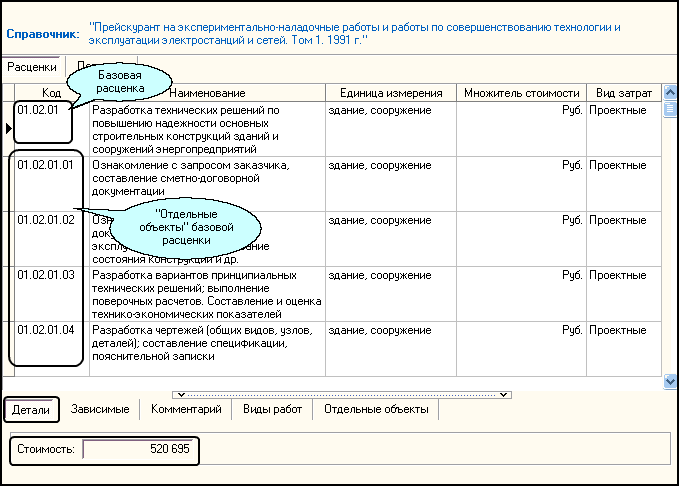This screenshot has width=679, height=486.
Task: Click the Наименование column header
Action: coord(207,93)
